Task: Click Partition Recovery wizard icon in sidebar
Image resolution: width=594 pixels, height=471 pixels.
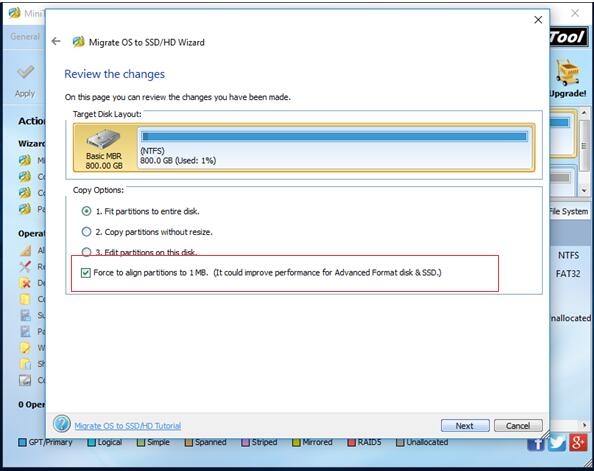Action: [25, 209]
